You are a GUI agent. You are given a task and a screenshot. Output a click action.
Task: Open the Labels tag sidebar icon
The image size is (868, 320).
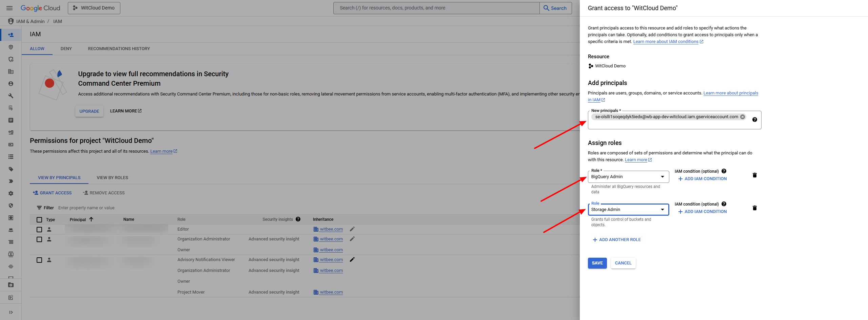pyautogui.click(x=11, y=169)
